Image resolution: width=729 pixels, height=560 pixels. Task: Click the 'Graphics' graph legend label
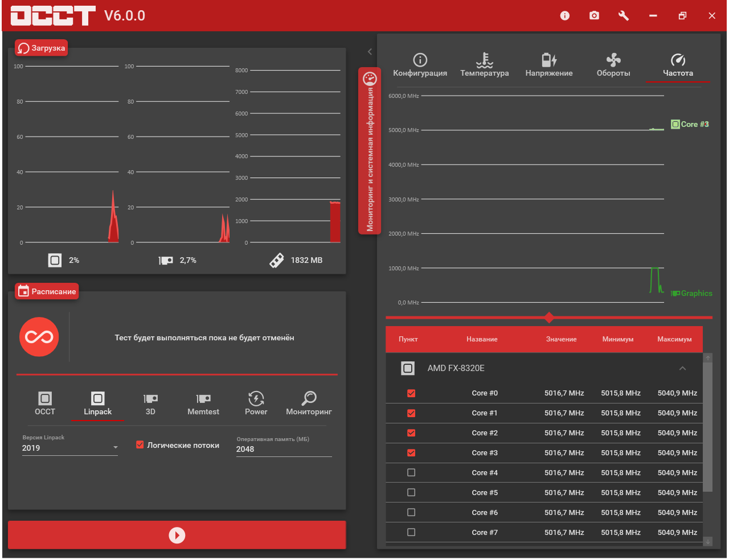[x=697, y=294]
